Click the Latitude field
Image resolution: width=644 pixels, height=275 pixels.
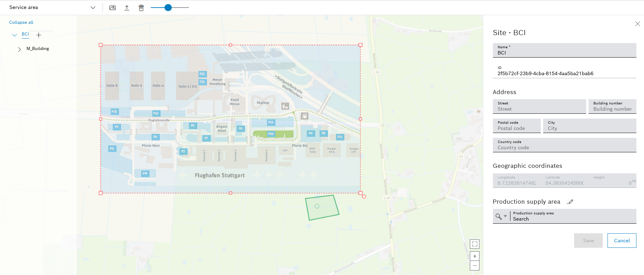pos(564,181)
